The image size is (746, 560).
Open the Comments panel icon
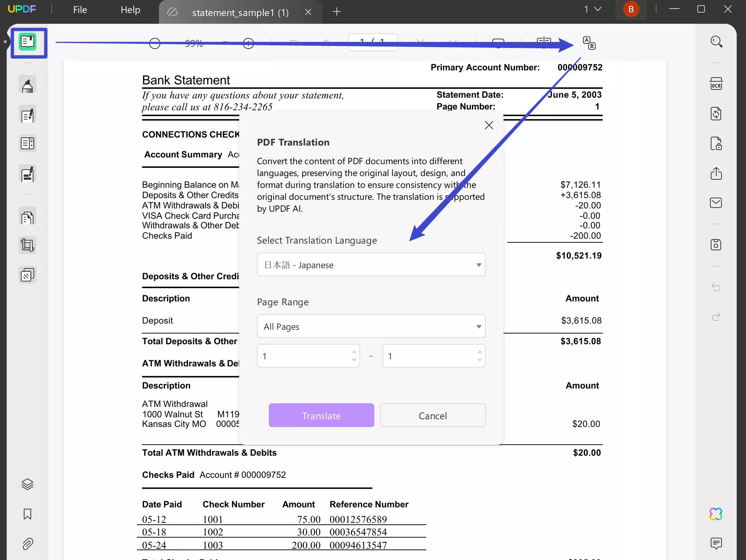716,544
